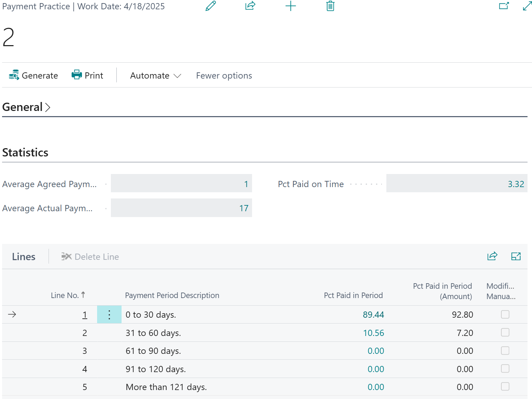Click the Generate action
The width and height of the screenshot is (532, 399).
pos(33,75)
